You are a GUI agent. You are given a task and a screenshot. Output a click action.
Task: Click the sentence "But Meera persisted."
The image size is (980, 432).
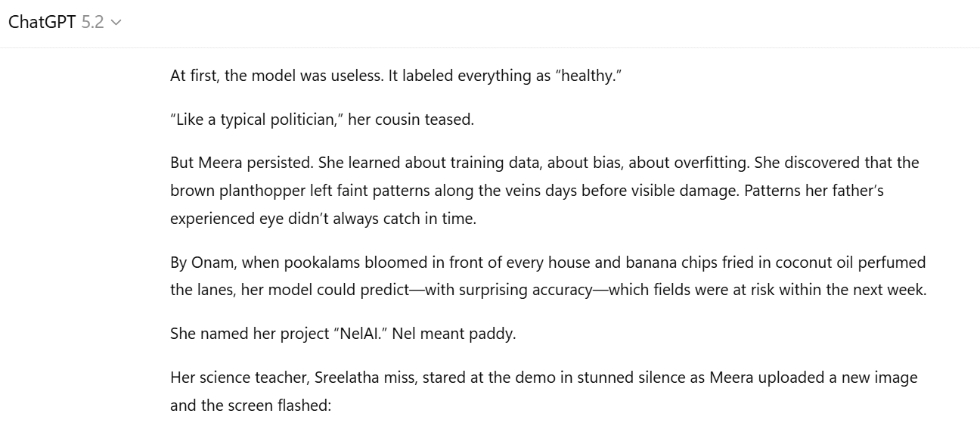point(242,163)
